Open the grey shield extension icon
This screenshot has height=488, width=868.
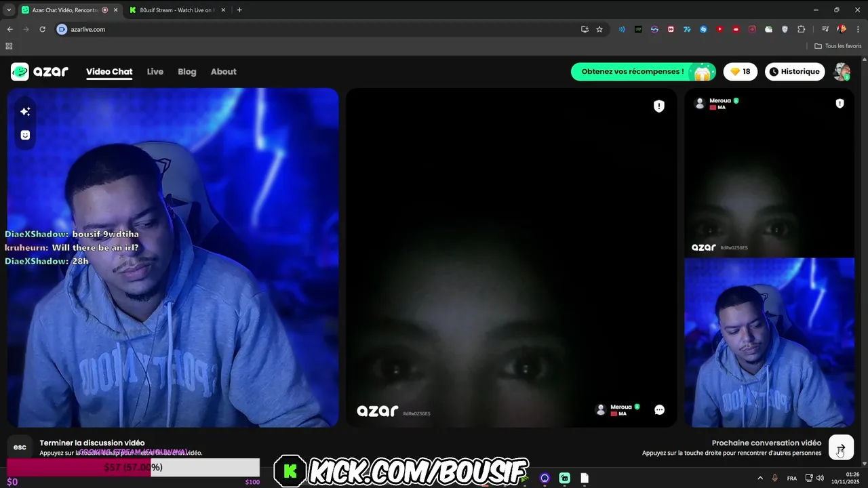785,29
